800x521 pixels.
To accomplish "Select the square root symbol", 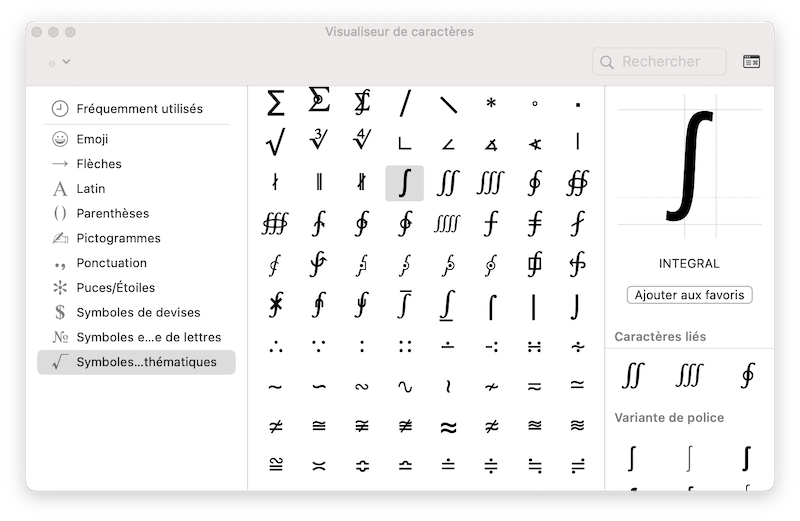I will pos(276,142).
